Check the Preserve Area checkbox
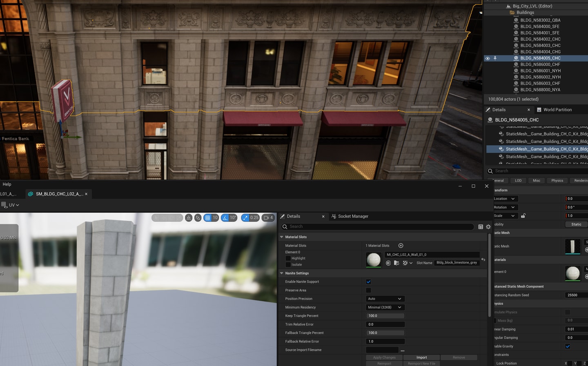588x366 pixels. point(368,291)
